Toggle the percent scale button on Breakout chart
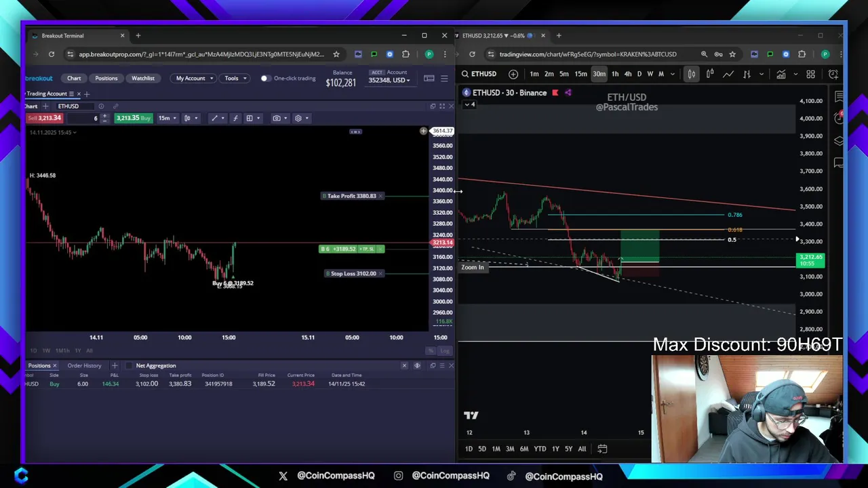Viewport: 868px width, 488px height. (431, 350)
